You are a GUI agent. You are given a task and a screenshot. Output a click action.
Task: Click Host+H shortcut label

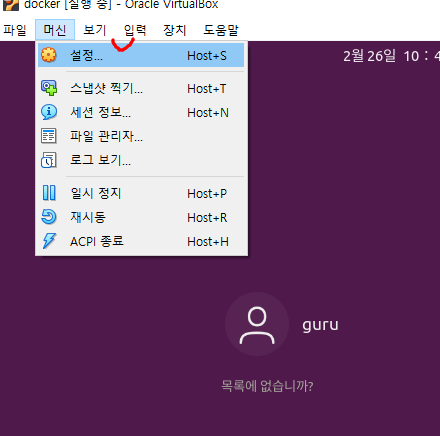point(208,242)
